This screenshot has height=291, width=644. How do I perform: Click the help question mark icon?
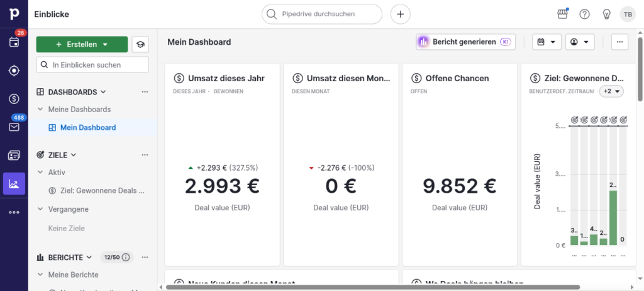click(x=584, y=14)
